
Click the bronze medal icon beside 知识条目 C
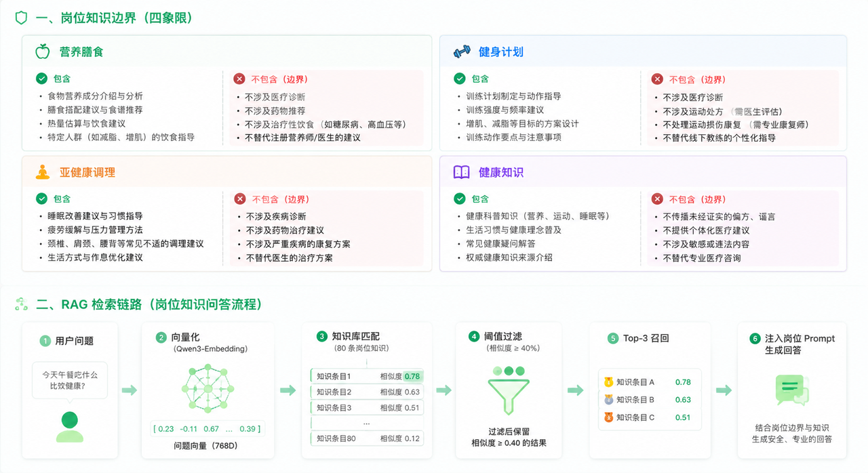click(608, 417)
